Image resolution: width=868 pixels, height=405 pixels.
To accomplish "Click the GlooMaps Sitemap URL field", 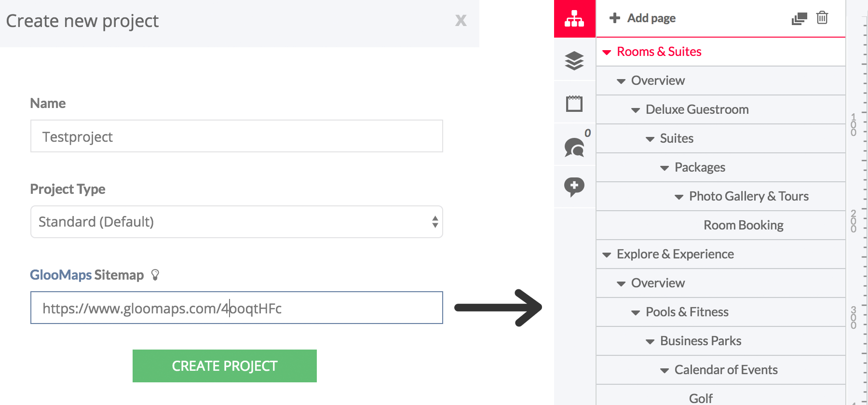I will [x=237, y=308].
